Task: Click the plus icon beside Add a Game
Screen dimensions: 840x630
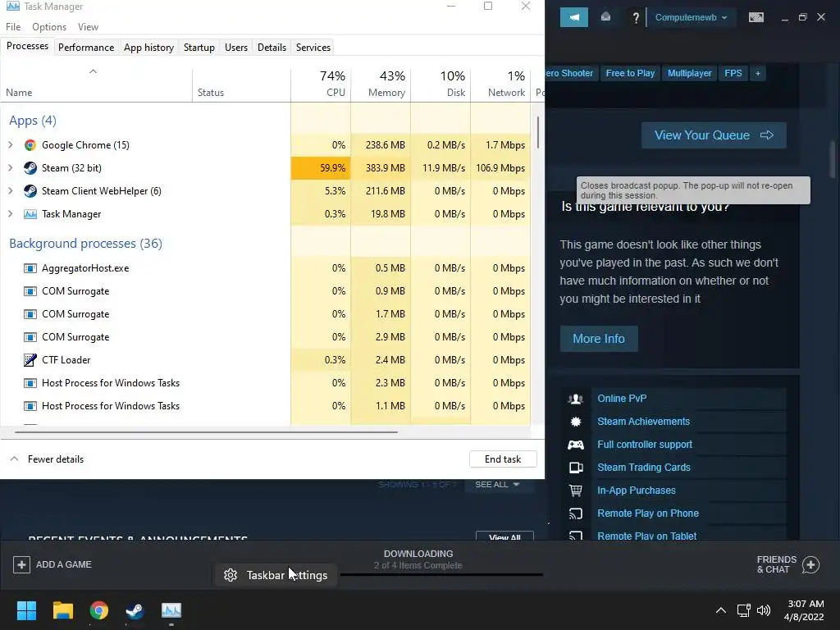Action: (x=21, y=564)
